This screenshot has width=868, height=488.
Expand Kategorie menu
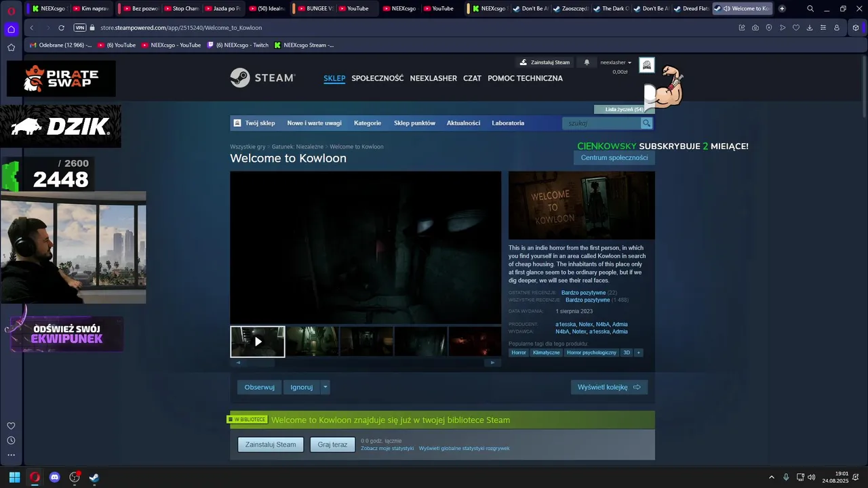(368, 123)
